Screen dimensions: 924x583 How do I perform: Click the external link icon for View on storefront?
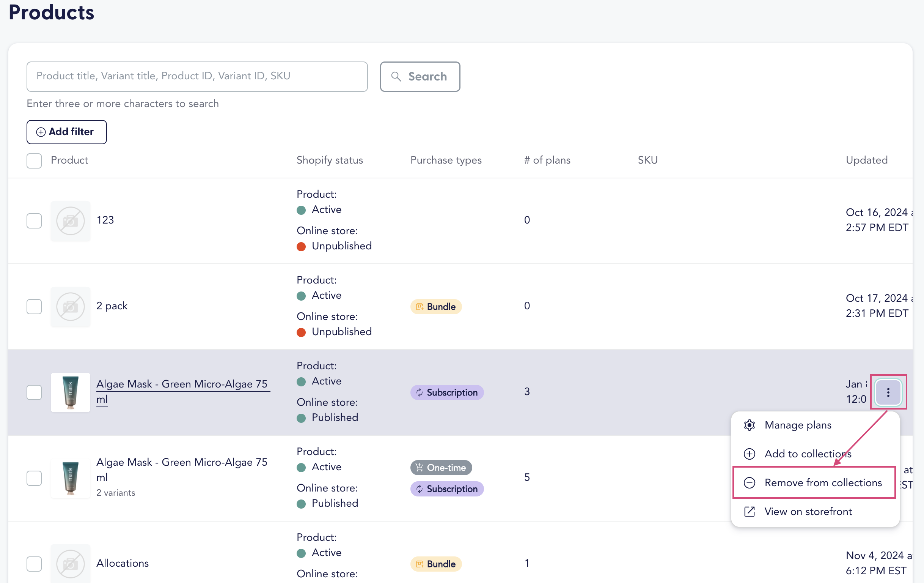pyautogui.click(x=749, y=512)
